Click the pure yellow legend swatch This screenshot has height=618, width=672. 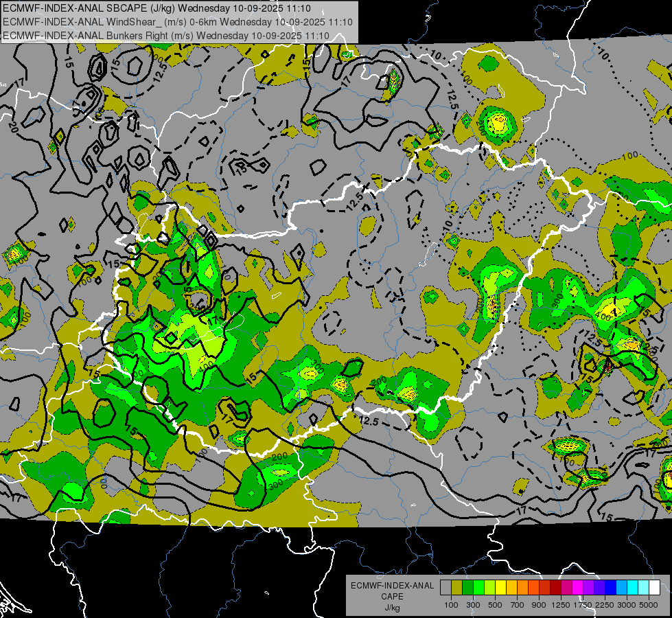tap(500, 588)
